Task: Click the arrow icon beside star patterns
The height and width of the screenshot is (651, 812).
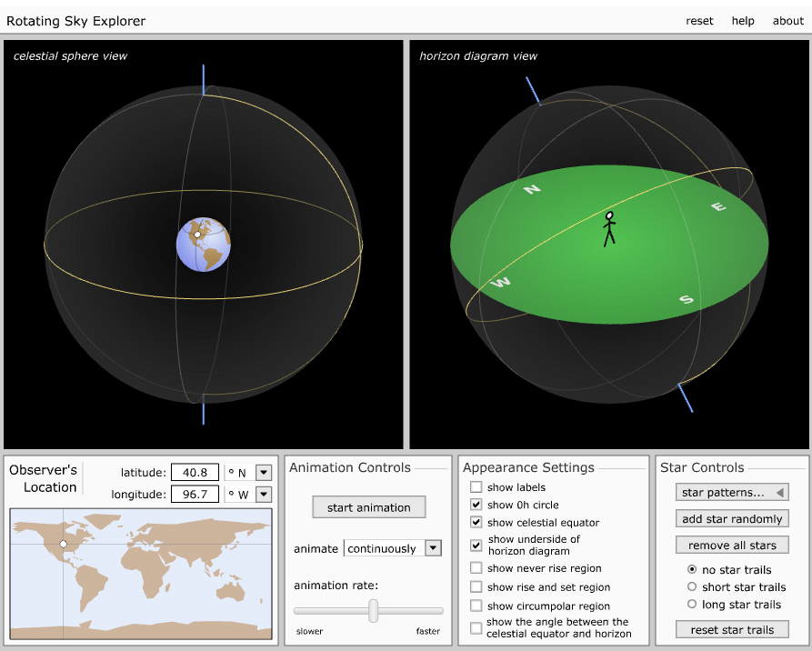Action: pyautogui.click(x=779, y=492)
